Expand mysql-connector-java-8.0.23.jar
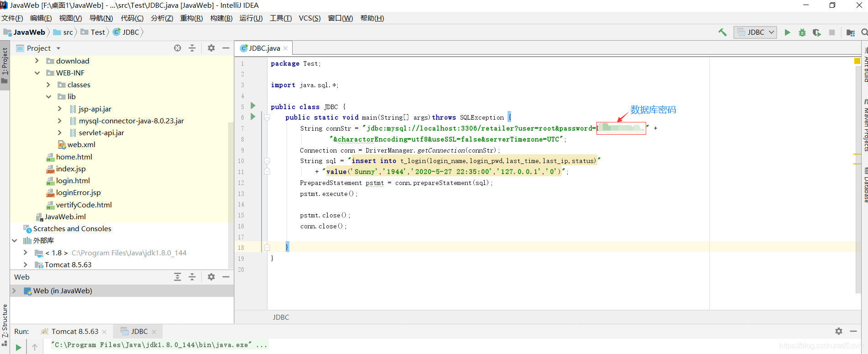Image resolution: width=868 pixels, height=354 pixels. coord(60,121)
